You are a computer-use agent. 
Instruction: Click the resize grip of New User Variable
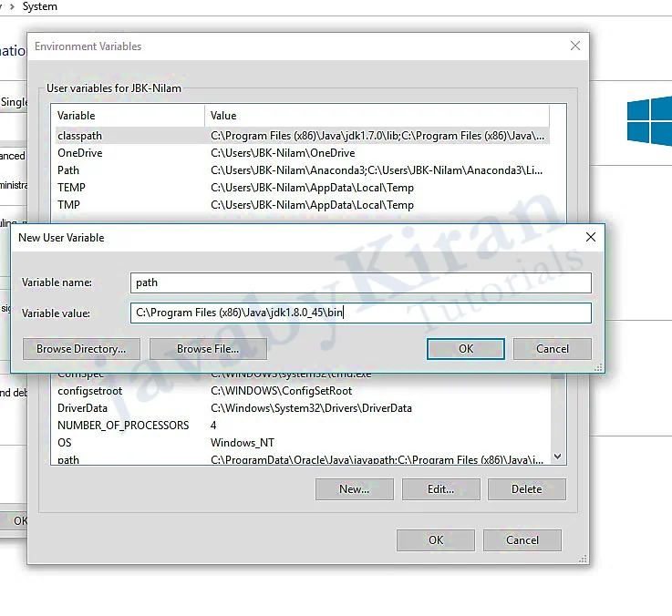click(599, 367)
